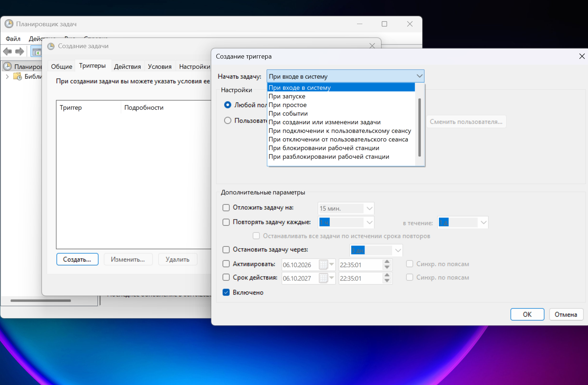Enable Остановить задачу через checkbox
The image size is (588, 385).
point(226,250)
